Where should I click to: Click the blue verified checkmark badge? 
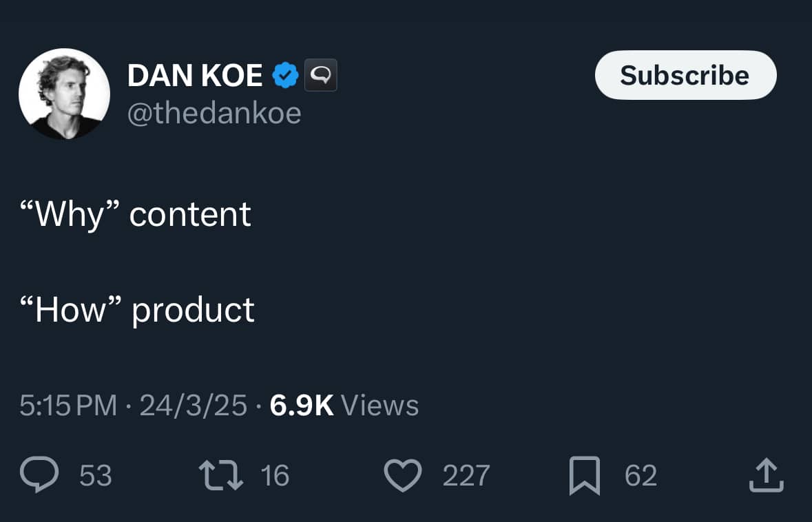(285, 75)
